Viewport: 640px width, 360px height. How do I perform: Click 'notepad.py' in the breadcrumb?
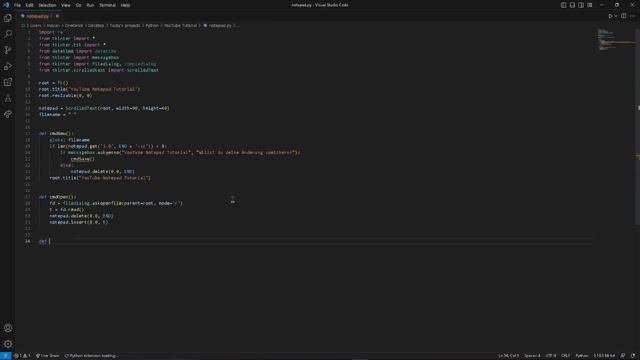pos(220,25)
